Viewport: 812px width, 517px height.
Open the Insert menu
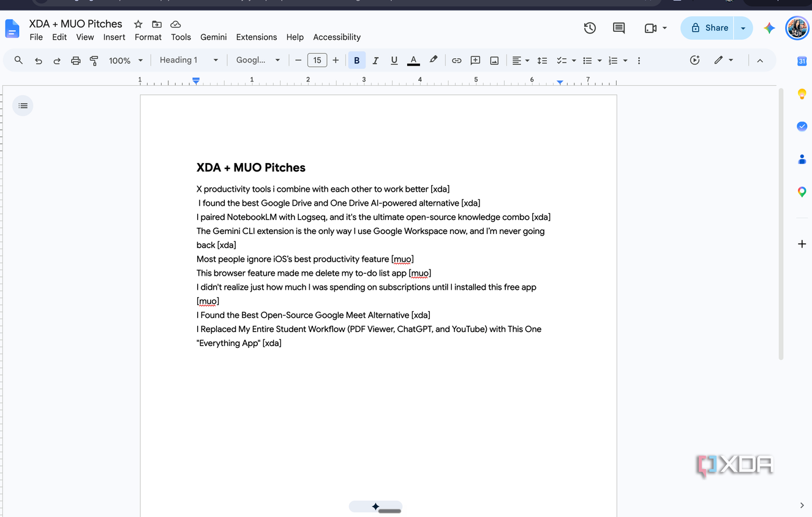(x=114, y=37)
